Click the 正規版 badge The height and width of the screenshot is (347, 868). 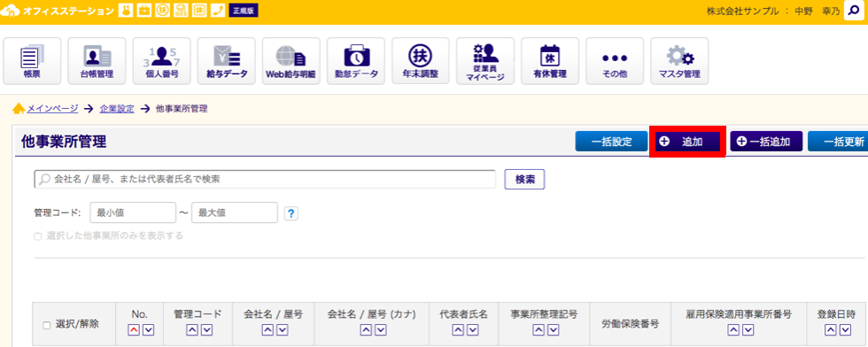[x=243, y=11]
